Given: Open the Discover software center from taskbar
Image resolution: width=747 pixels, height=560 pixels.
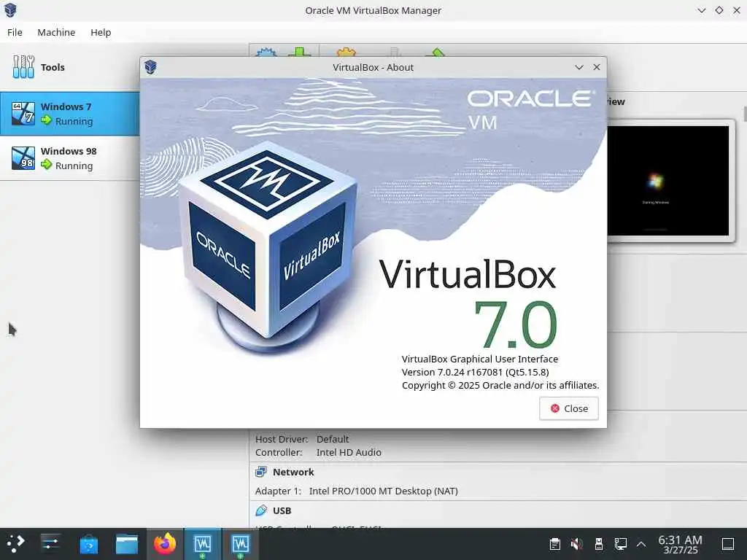Looking at the screenshot, I should (88, 544).
